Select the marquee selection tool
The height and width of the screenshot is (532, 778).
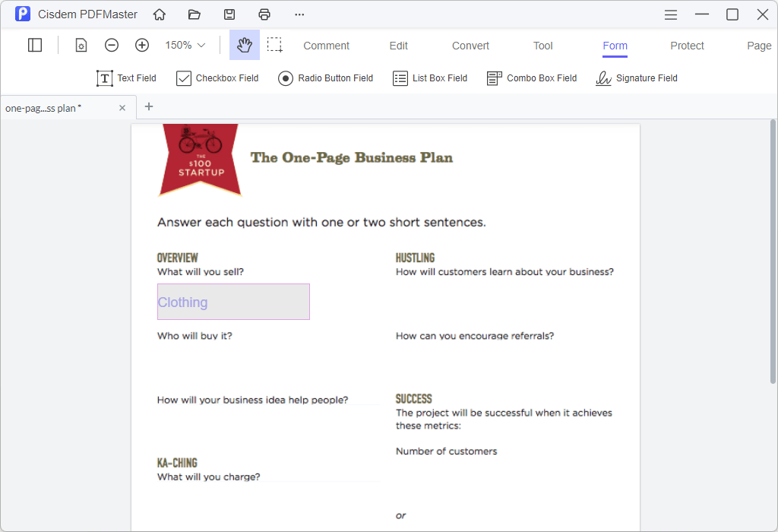pyautogui.click(x=274, y=45)
